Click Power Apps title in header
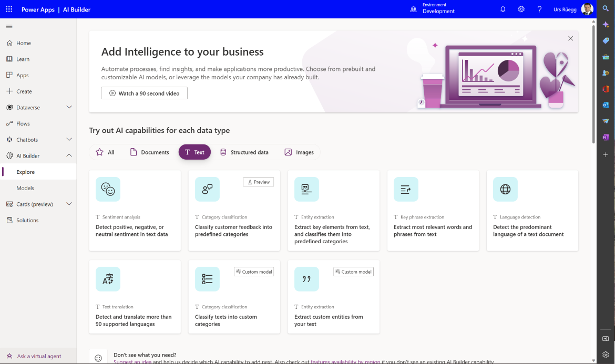This screenshot has width=615, height=364. 38,9
